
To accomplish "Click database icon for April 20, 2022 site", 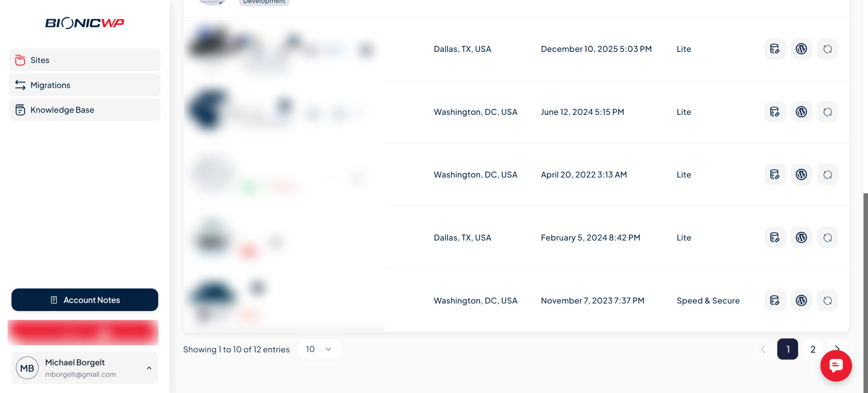I will coord(775,175).
